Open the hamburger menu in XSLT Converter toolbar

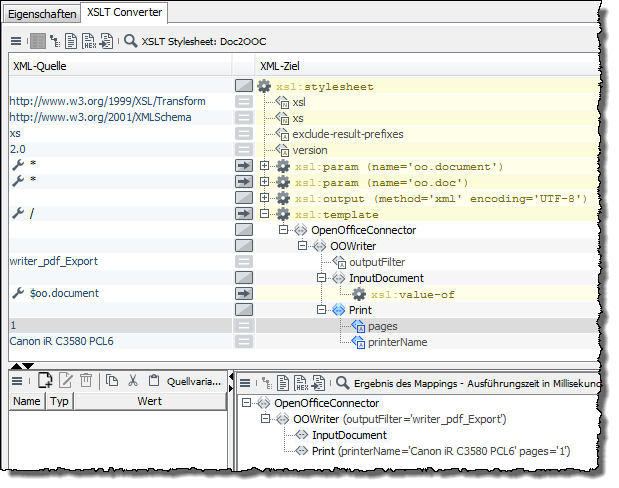click(x=16, y=42)
